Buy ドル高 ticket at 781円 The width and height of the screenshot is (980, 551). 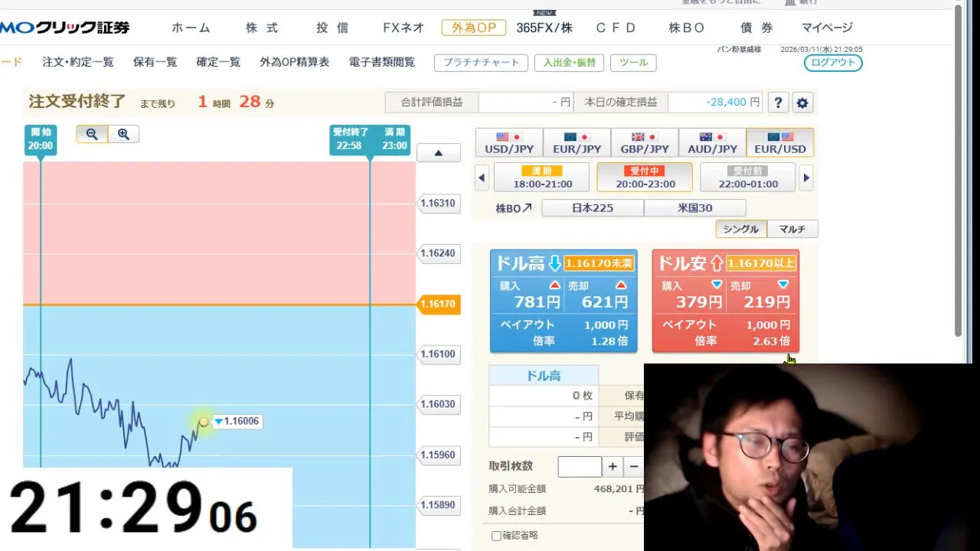point(531,295)
